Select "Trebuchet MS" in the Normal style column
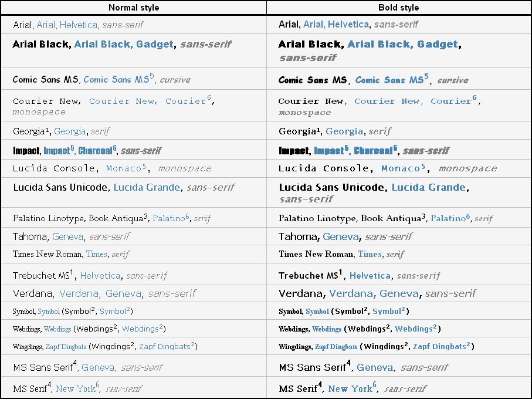The image size is (532, 399). 41,276
